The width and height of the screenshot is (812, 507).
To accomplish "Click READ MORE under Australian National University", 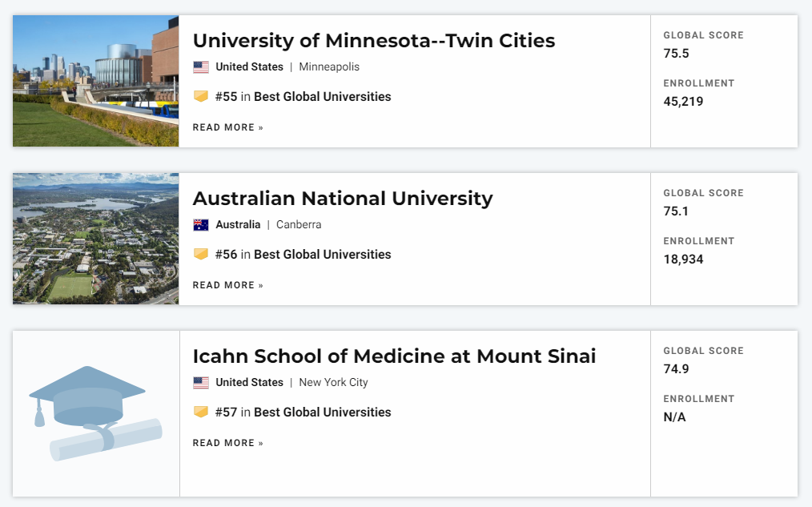I will pyautogui.click(x=228, y=285).
